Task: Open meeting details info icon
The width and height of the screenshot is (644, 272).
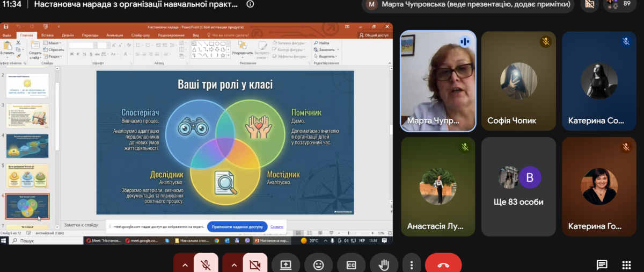Action: coord(250,4)
